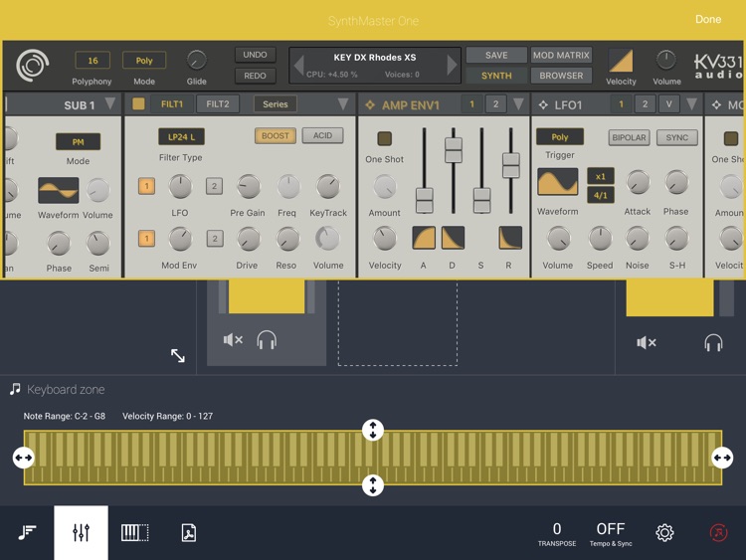Click the red music note panic icon
This screenshot has height=560, width=746.
(x=718, y=532)
